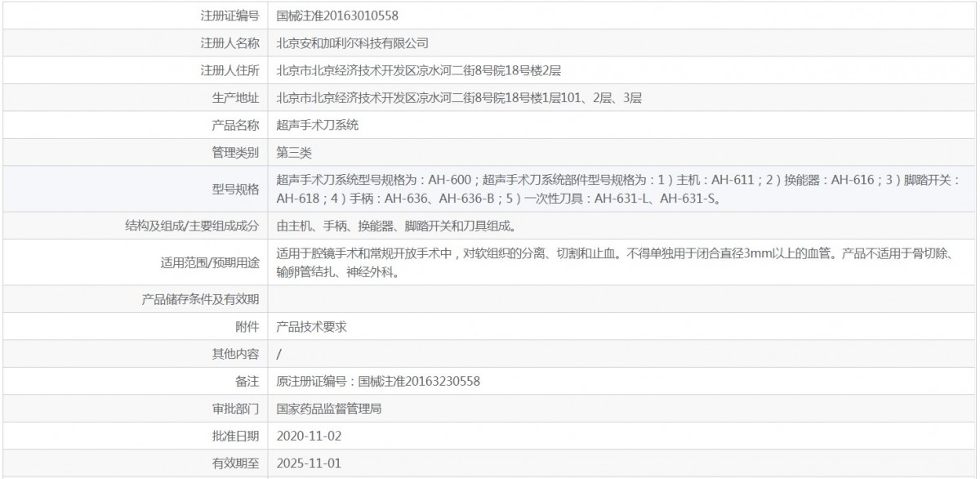This screenshot has width=980, height=479.
Task: Select the 型号规格 label
Action: tap(235, 189)
